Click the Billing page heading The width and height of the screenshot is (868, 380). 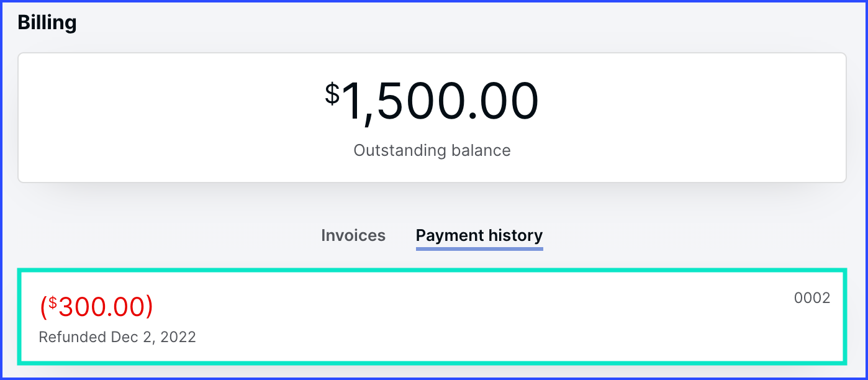click(x=47, y=23)
